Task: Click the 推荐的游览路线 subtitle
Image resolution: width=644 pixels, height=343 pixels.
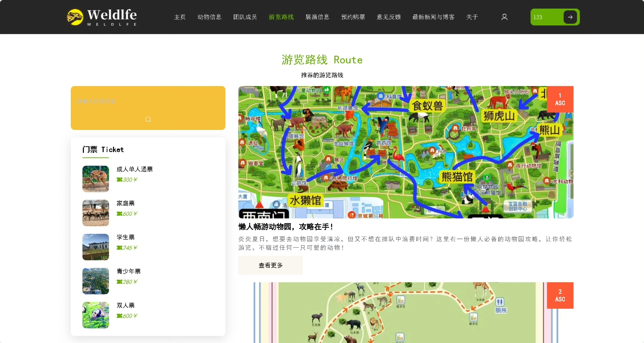Action: [x=322, y=75]
